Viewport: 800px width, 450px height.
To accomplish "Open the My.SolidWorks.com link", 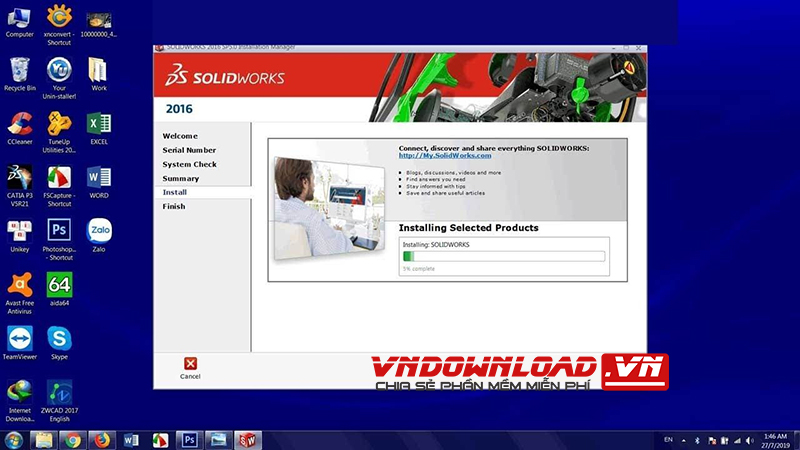I will pos(445,156).
